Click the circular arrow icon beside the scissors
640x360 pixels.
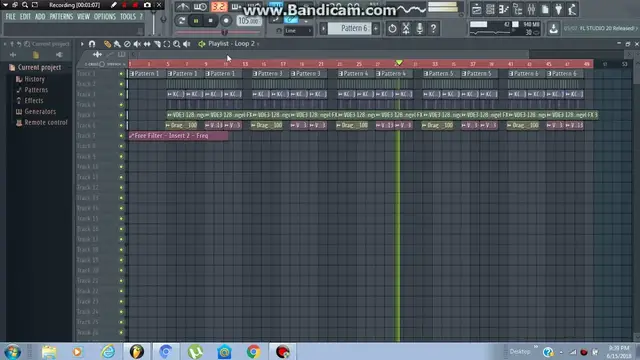[x=392, y=28]
